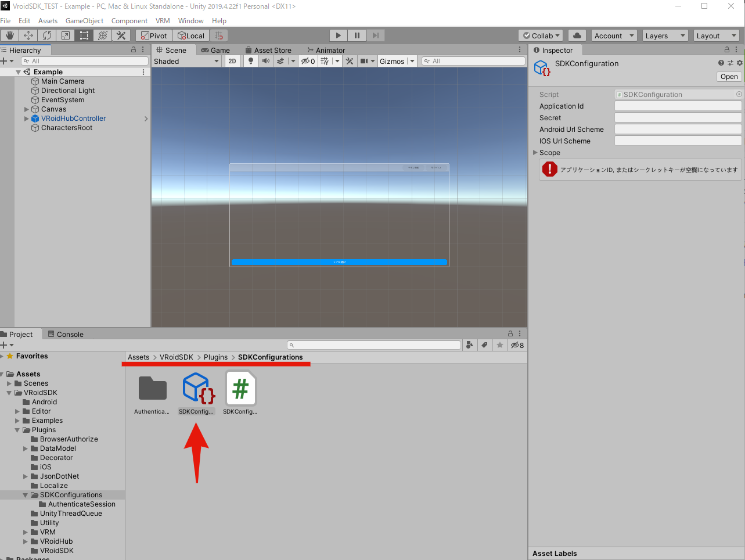Open Unity cloud services
The width and height of the screenshot is (745, 560).
(577, 35)
